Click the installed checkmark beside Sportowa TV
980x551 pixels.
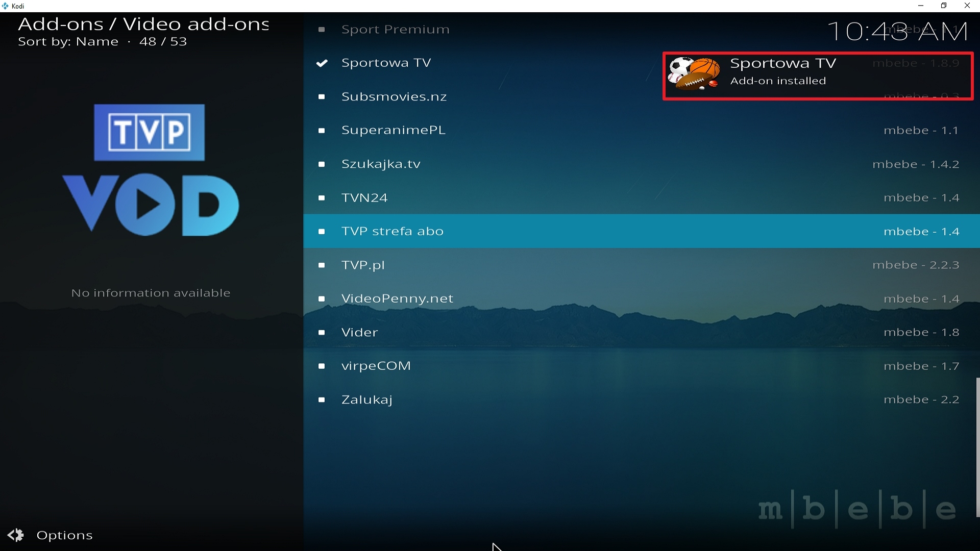point(322,63)
